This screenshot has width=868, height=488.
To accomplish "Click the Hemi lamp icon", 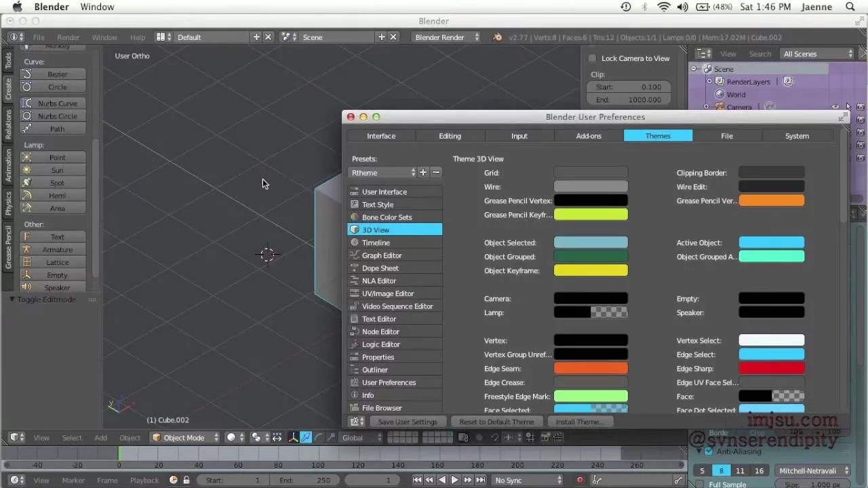I will click(26, 195).
